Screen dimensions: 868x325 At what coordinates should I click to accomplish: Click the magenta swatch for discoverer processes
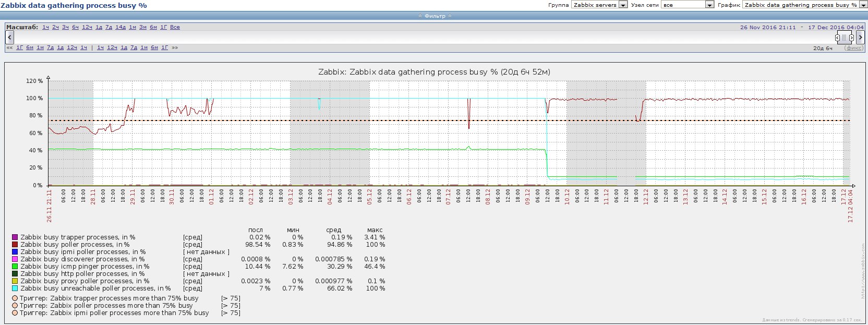click(x=15, y=259)
